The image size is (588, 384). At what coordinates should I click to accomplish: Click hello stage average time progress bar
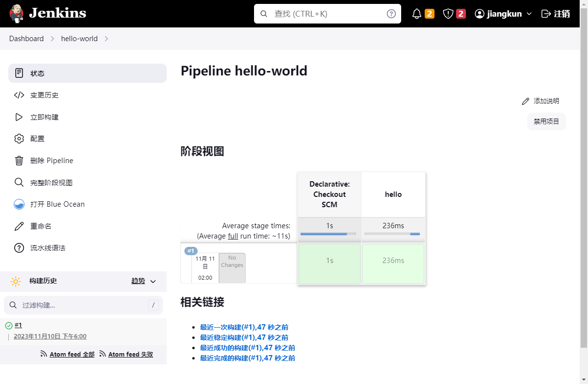392,234
